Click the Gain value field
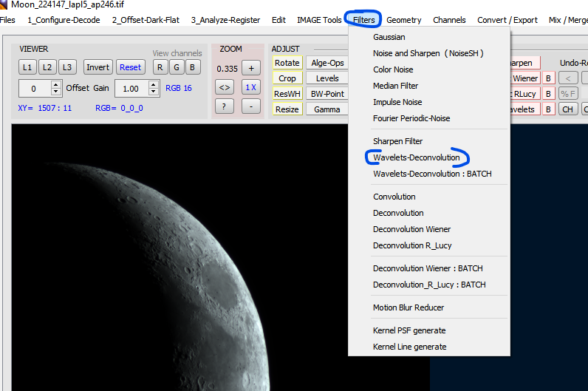588x391 pixels. [x=131, y=89]
